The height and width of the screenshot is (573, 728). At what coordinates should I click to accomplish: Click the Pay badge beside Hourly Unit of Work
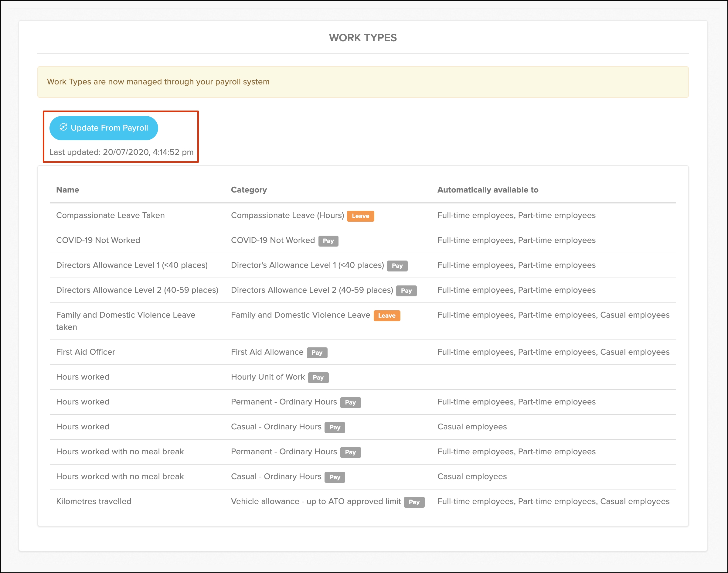point(318,377)
